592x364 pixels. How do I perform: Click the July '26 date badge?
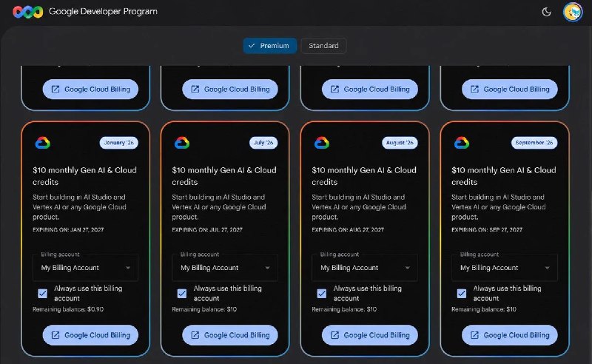coord(263,143)
